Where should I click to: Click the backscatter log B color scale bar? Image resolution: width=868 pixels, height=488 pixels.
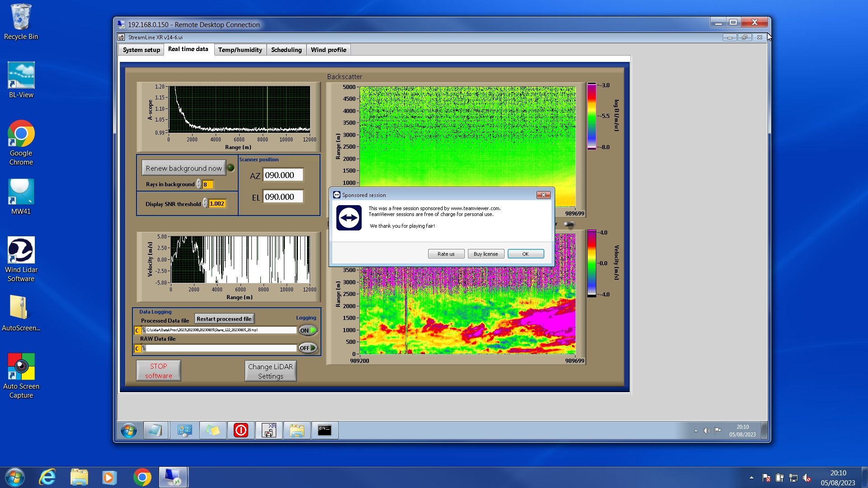click(x=591, y=116)
